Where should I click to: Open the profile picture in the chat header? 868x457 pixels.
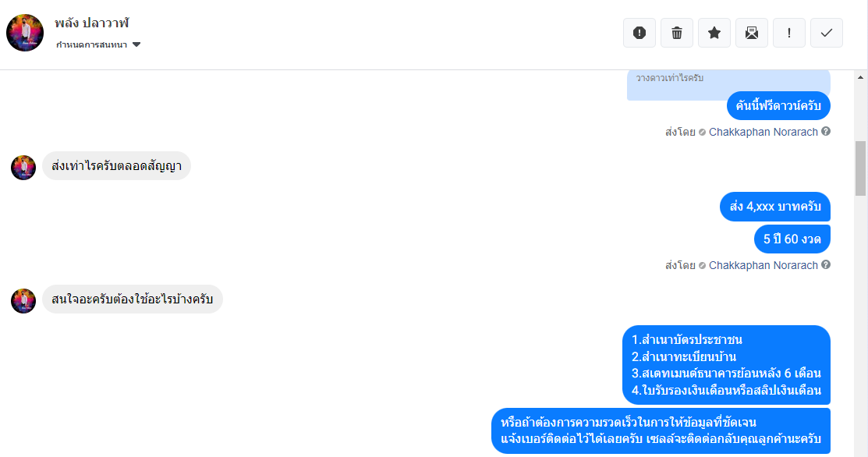pos(25,33)
